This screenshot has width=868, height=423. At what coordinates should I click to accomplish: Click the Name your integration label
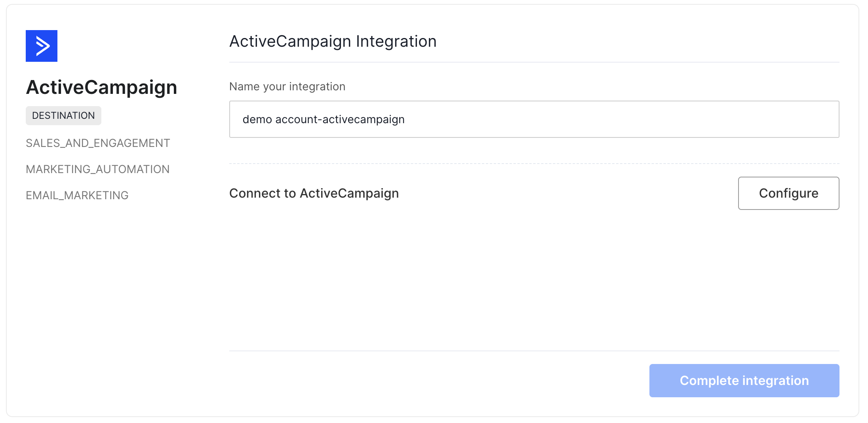point(287,86)
